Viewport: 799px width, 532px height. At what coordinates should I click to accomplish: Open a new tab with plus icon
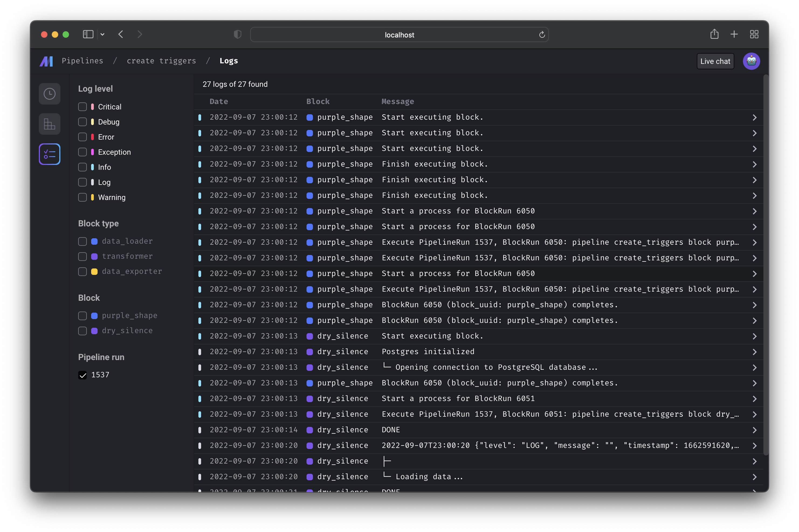[734, 34]
